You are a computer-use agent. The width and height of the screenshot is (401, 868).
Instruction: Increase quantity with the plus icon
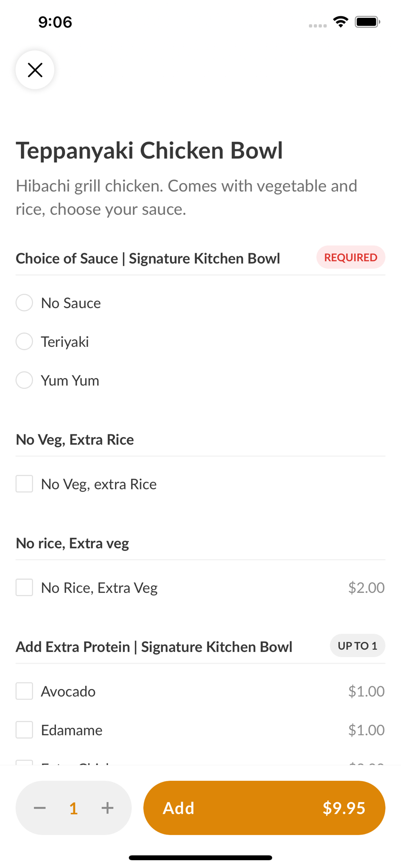point(107,808)
